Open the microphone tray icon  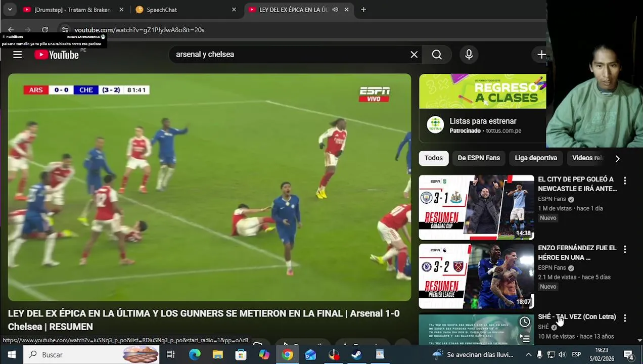click(539, 355)
